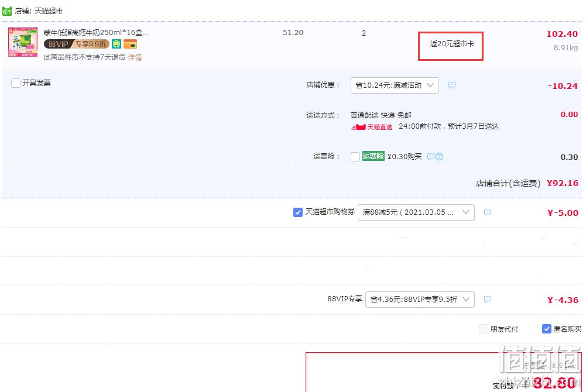Click the 店铺: 天猫超市 store name
This screenshot has height=392, width=586.
coord(39,11)
